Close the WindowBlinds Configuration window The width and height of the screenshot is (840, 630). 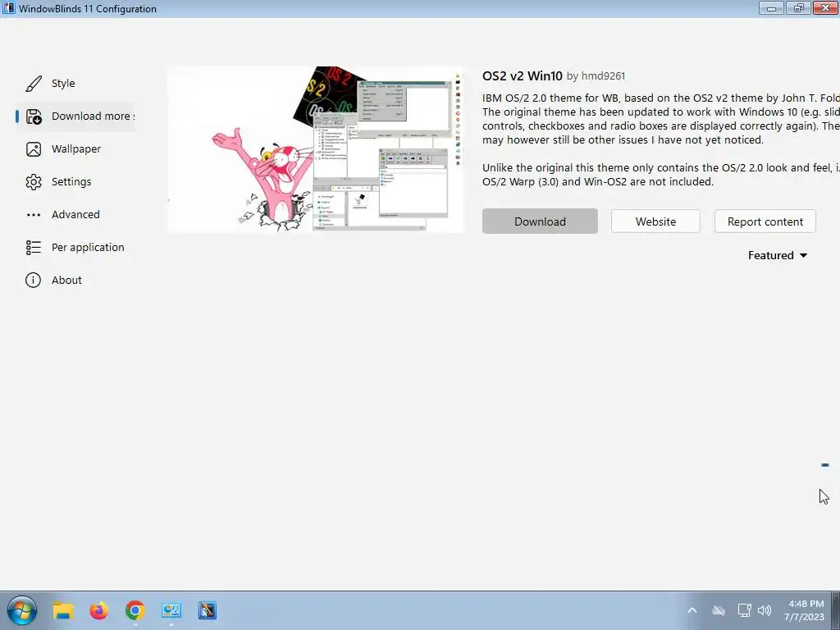click(x=825, y=8)
